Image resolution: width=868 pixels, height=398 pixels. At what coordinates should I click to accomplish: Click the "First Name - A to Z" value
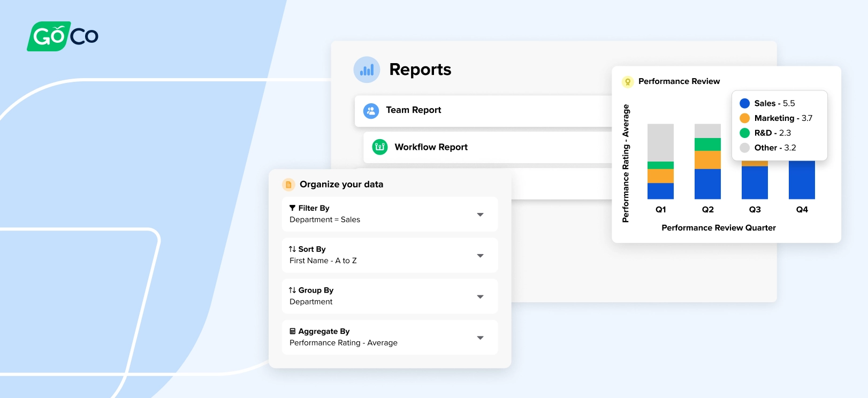[323, 261]
